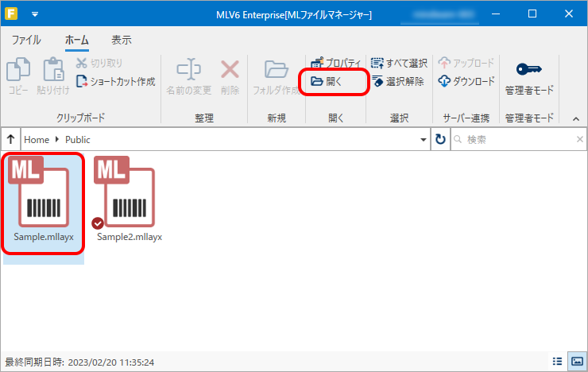Click the checkmark badge on Sample2.mllayx
The width and height of the screenshot is (588, 372).
point(98,223)
